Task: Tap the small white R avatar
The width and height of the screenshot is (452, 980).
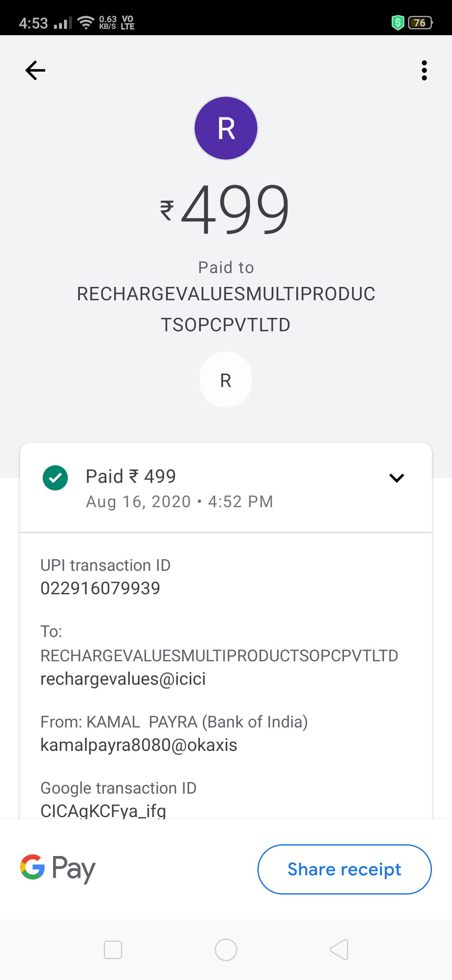Action: tap(226, 380)
